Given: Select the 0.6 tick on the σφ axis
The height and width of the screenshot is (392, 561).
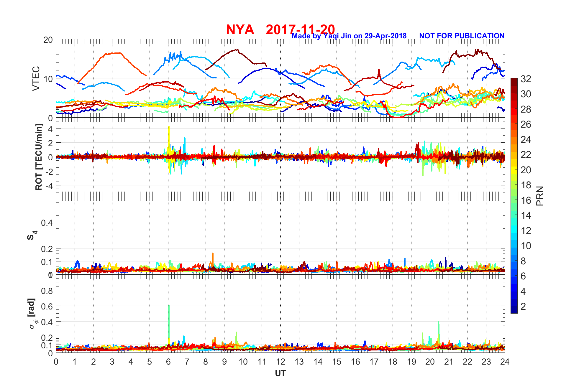Looking at the screenshot, I should click(47, 306).
